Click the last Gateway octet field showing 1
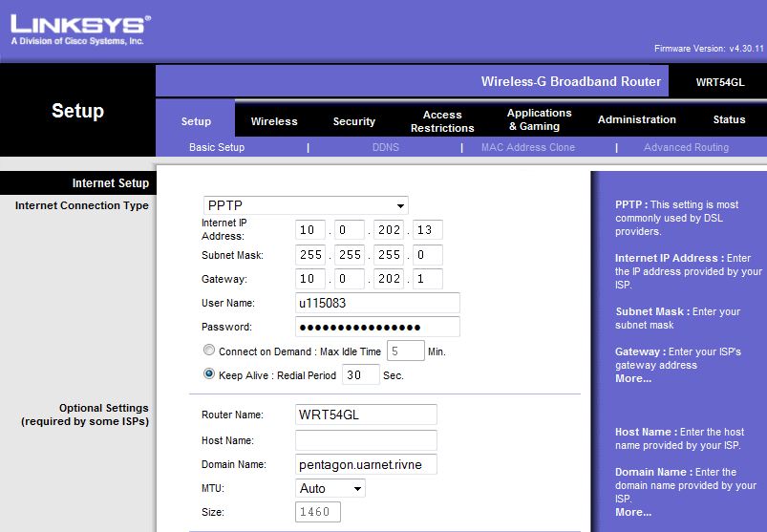This screenshot has width=767, height=532. coord(428,279)
